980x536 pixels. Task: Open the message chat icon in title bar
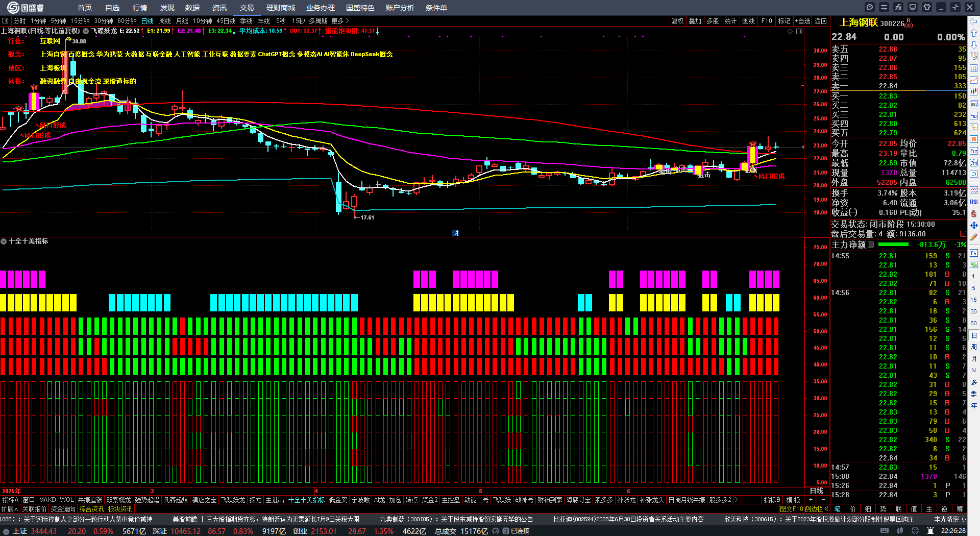click(870, 7)
